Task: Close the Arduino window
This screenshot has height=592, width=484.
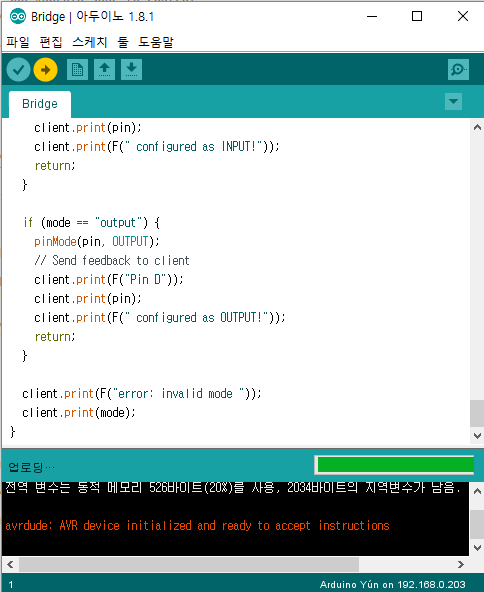Action: click(x=463, y=16)
